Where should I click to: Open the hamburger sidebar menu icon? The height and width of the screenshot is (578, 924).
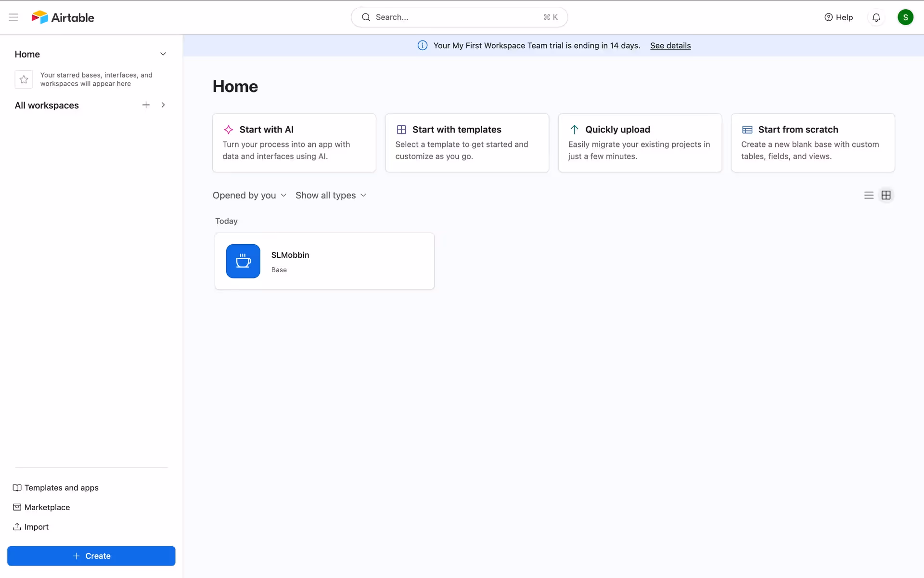coord(13,17)
